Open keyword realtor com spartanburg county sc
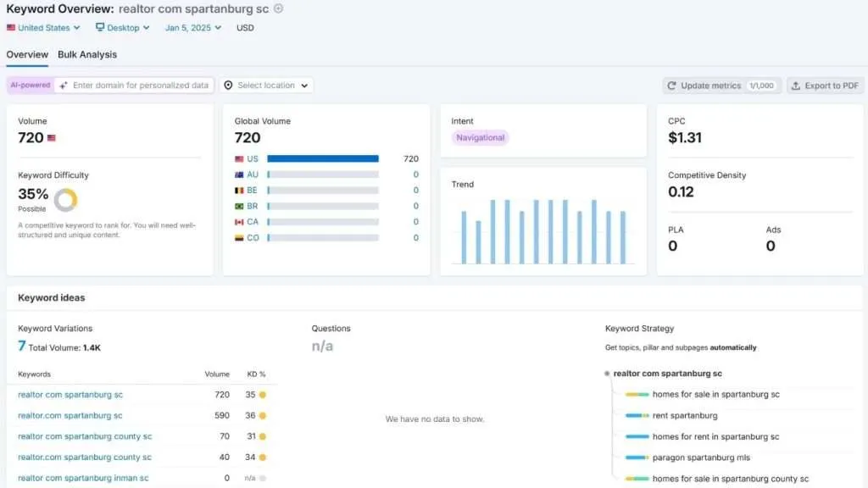 (85, 436)
